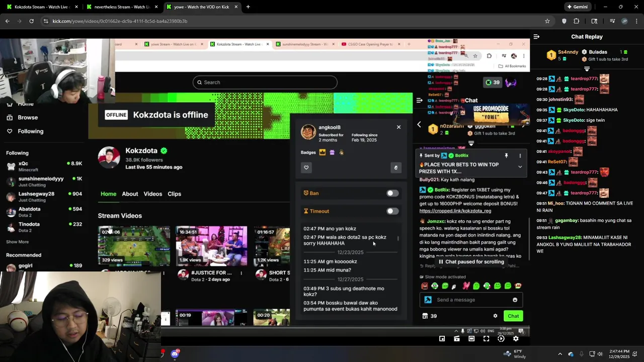Reload the page with refresh button
The height and width of the screenshot is (362, 644).
click(31, 21)
